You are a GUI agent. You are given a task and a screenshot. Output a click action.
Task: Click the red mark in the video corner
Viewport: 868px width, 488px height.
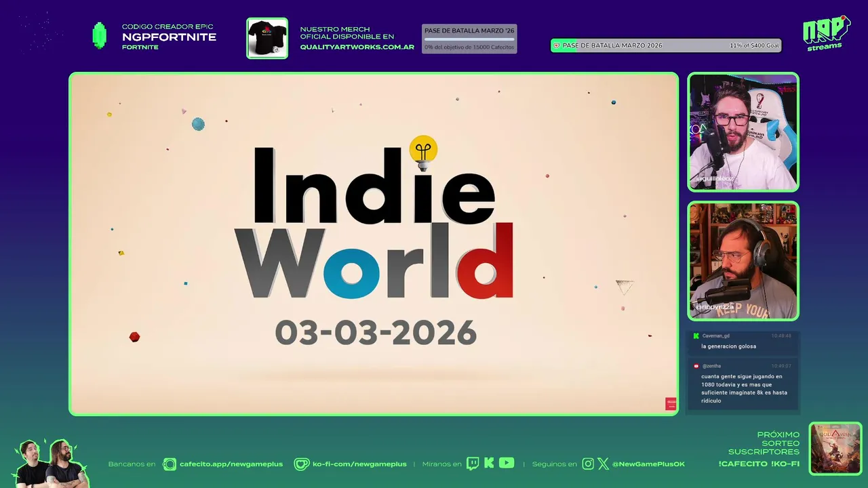671,404
